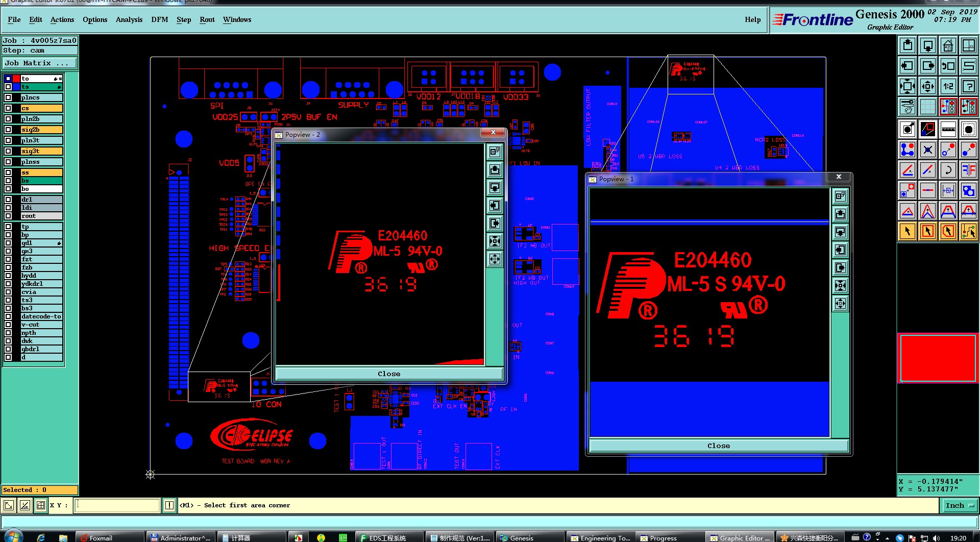Select the sig3t layer row

click(41, 151)
